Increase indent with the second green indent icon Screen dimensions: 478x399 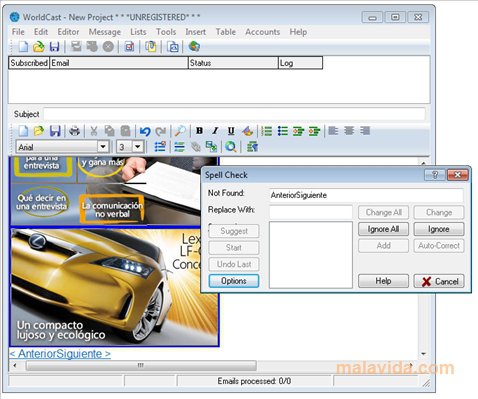314,131
